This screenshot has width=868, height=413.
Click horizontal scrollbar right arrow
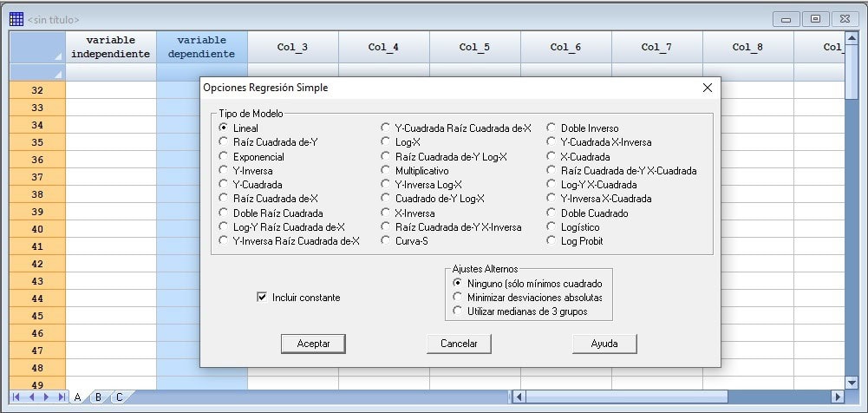[x=837, y=397]
